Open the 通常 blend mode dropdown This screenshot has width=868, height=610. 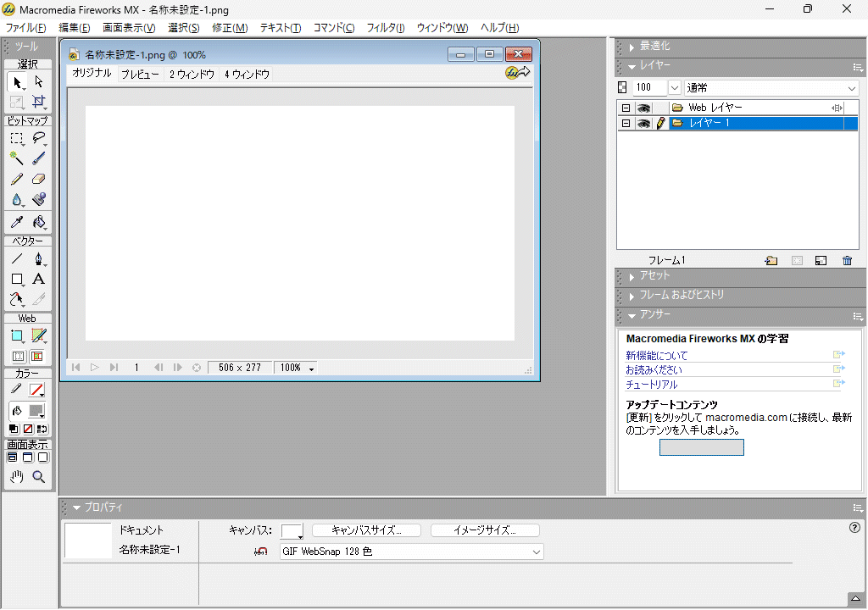851,88
